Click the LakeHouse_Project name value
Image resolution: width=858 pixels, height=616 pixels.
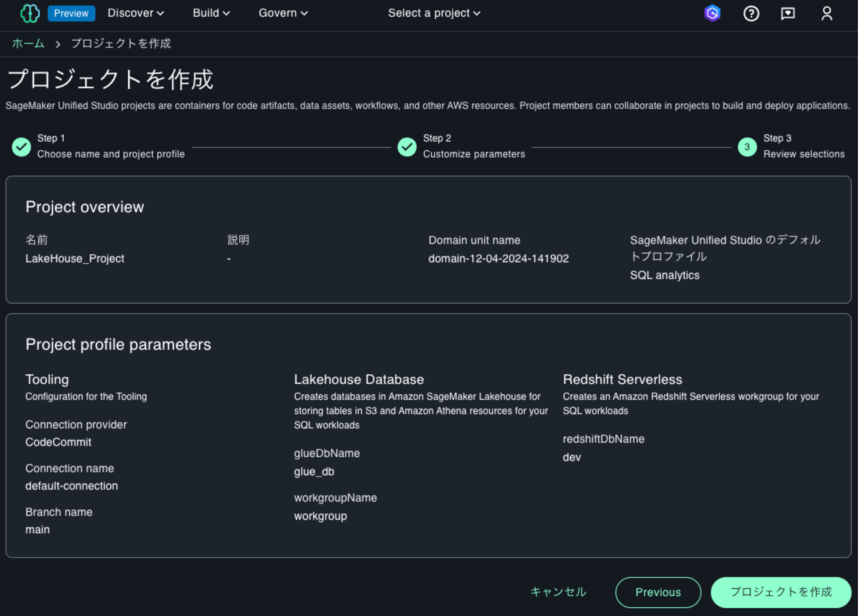click(x=75, y=258)
